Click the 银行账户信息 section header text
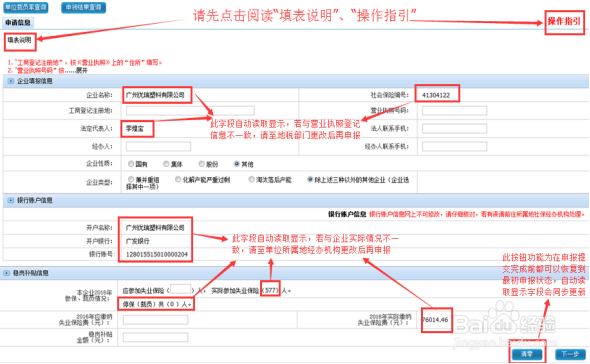The image size is (590, 364). [x=35, y=200]
